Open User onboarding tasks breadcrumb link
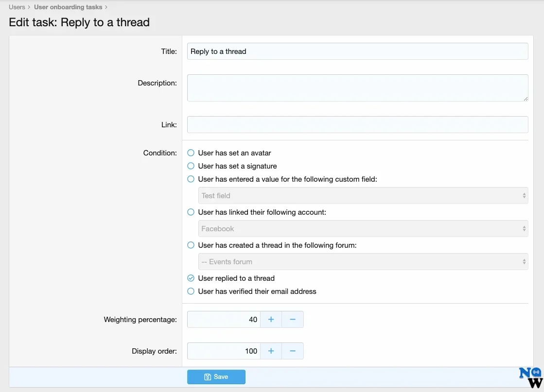 click(68, 7)
